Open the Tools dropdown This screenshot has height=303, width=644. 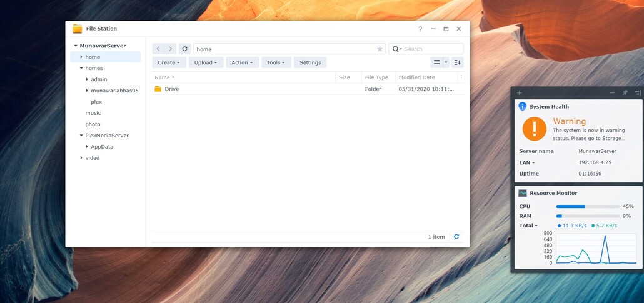coord(276,62)
